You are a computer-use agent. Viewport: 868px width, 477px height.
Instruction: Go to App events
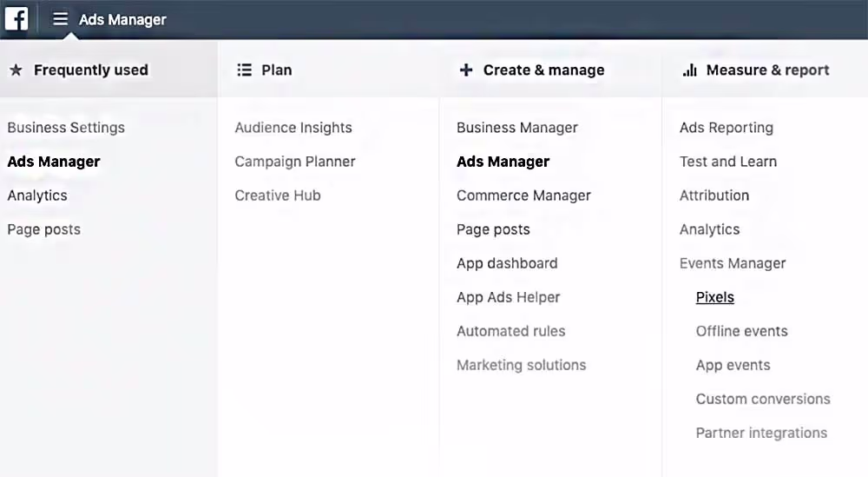point(733,365)
